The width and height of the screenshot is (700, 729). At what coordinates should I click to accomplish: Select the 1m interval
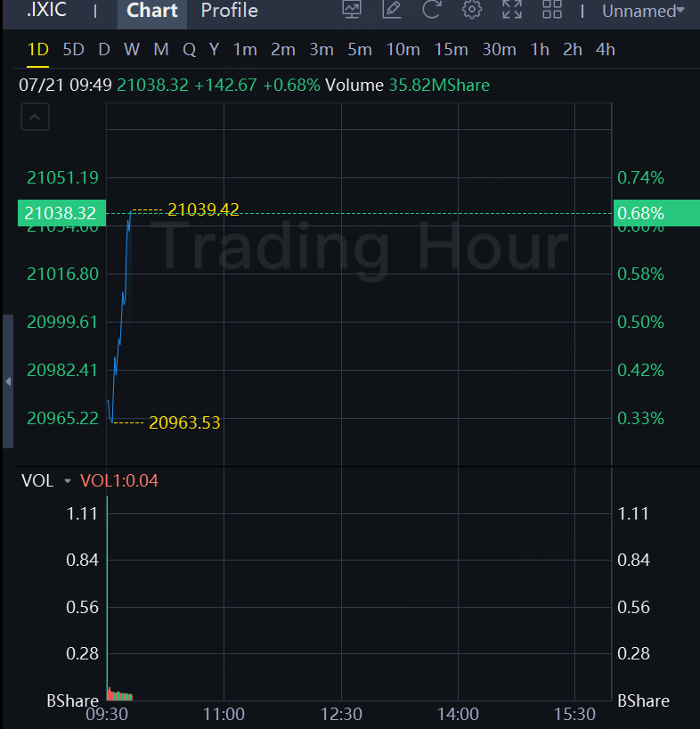245,50
